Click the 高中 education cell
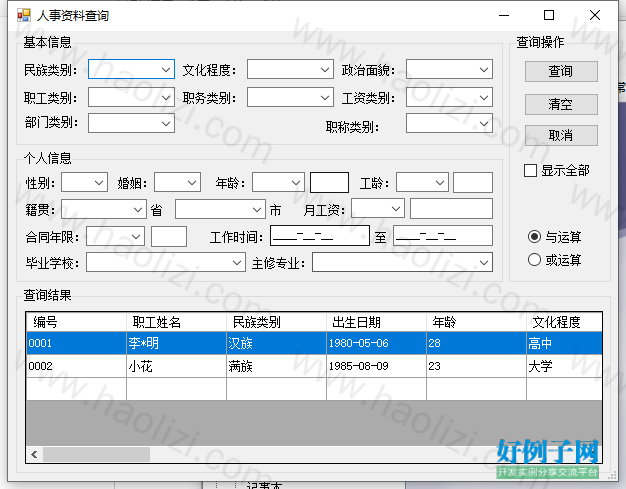Viewport: 626px width, 489px height. [564, 343]
